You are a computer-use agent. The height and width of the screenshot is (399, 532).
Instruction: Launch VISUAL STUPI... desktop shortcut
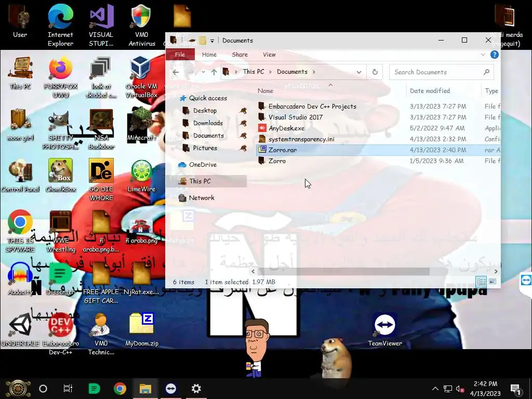pyautogui.click(x=101, y=24)
